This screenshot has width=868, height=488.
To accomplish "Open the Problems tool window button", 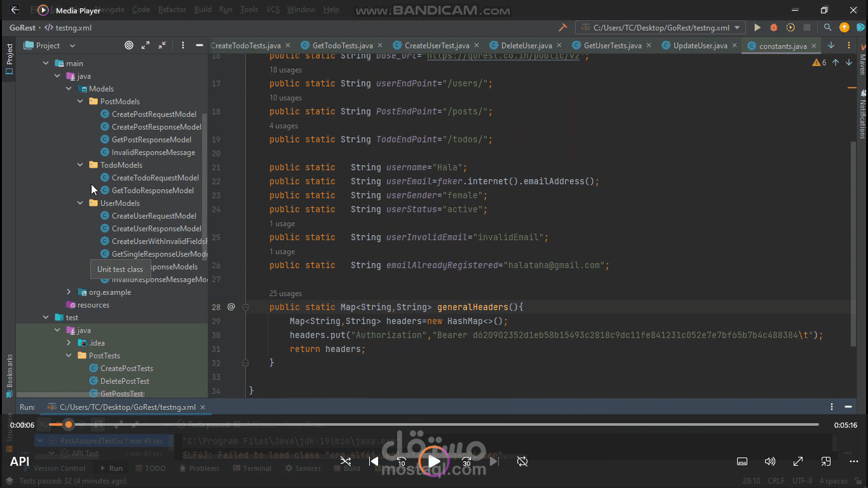I will (199, 468).
